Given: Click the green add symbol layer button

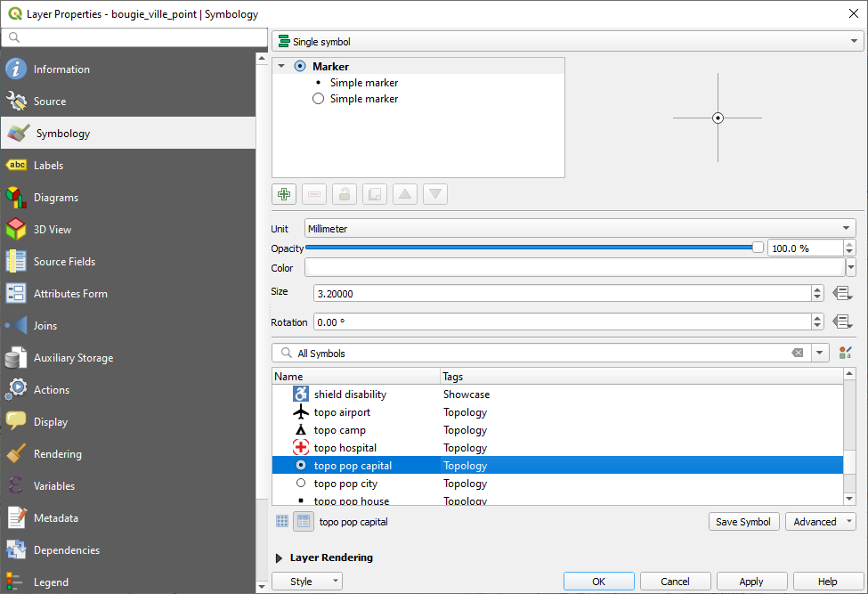Looking at the screenshot, I should [x=284, y=194].
